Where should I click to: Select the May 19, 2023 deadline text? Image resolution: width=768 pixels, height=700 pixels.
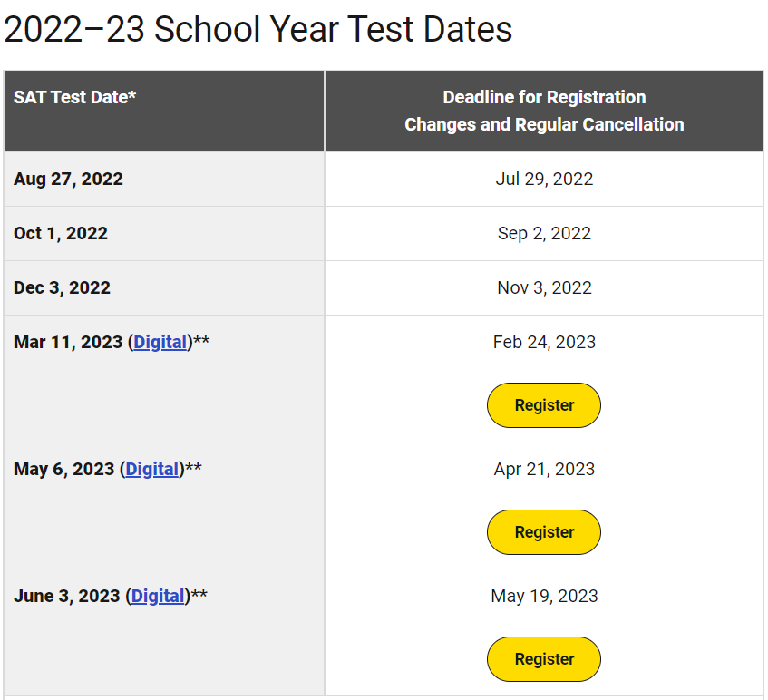pyautogui.click(x=544, y=596)
